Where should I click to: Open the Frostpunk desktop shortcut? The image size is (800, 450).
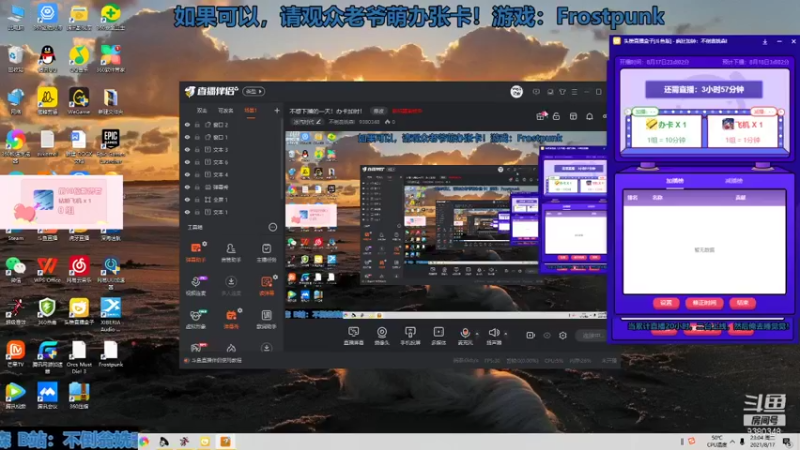[x=110, y=354]
